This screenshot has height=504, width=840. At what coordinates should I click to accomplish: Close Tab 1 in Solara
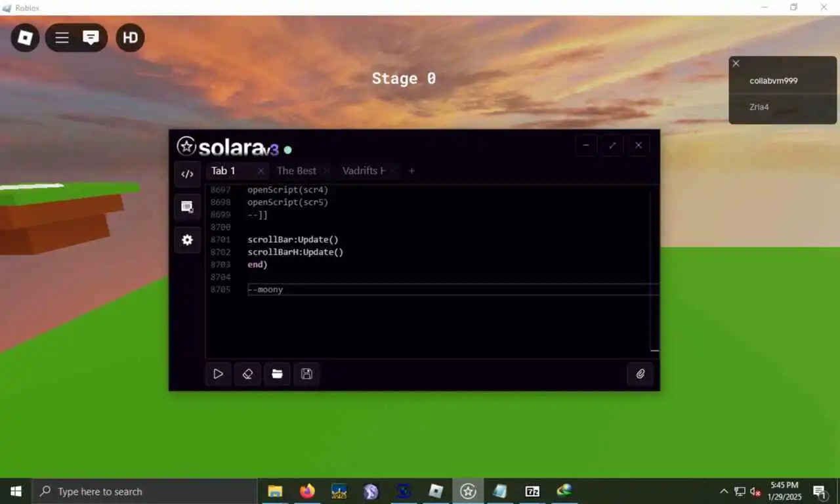click(x=261, y=171)
